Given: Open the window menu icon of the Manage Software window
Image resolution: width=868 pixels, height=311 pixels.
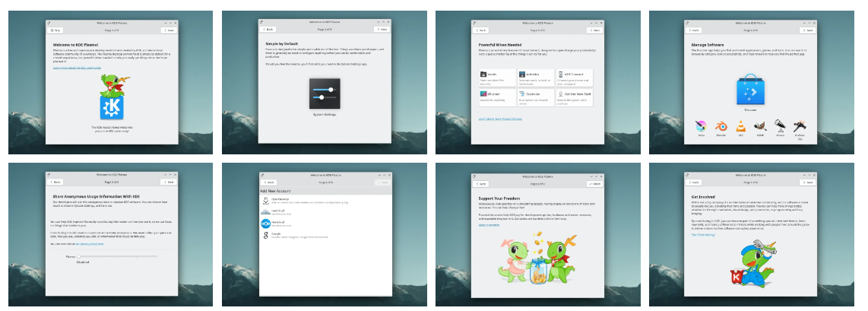Looking at the screenshot, I should coord(688,23).
